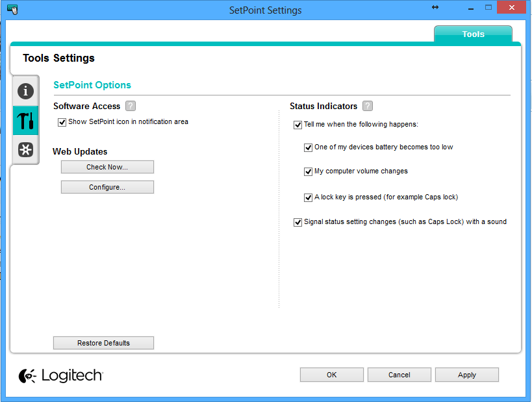Click the SetPoint app icon in title bar

[12, 9]
